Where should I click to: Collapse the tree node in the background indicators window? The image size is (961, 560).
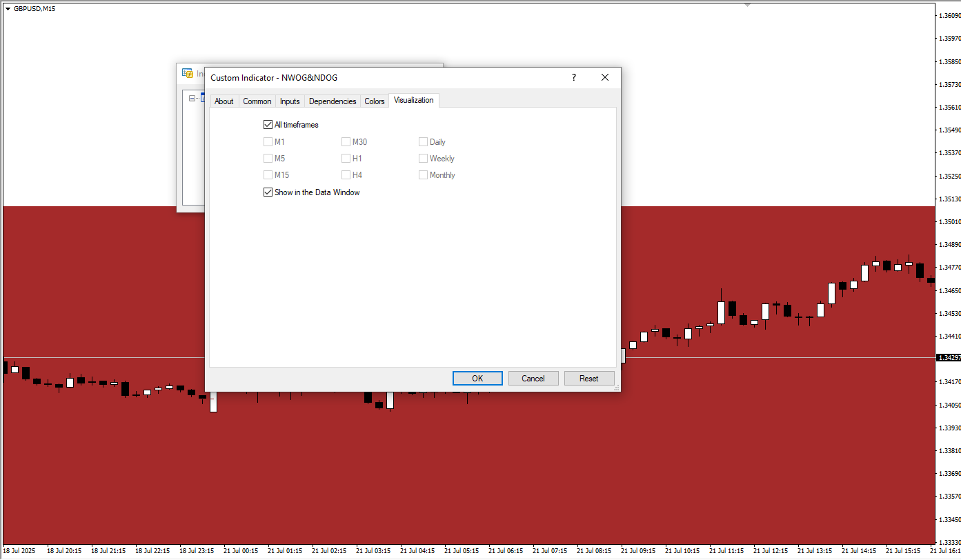click(192, 98)
